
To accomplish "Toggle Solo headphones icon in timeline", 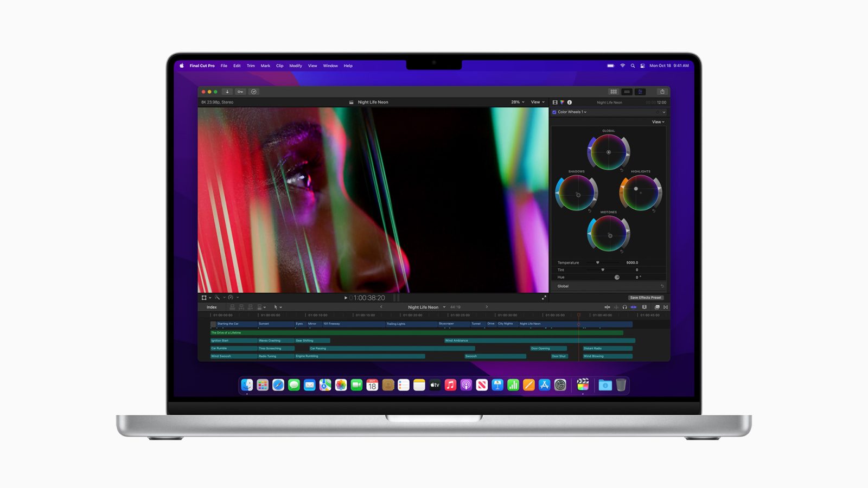I will coord(624,307).
